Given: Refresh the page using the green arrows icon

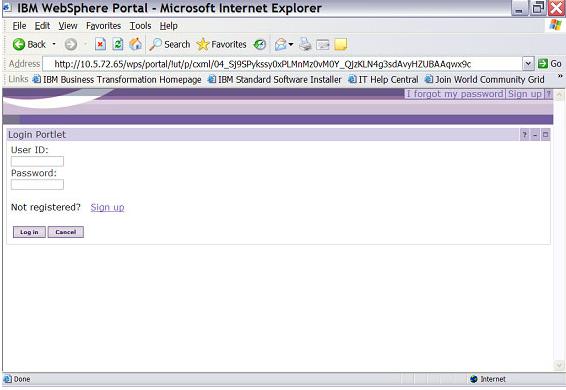Looking at the screenshot, I should click(118, 44).
